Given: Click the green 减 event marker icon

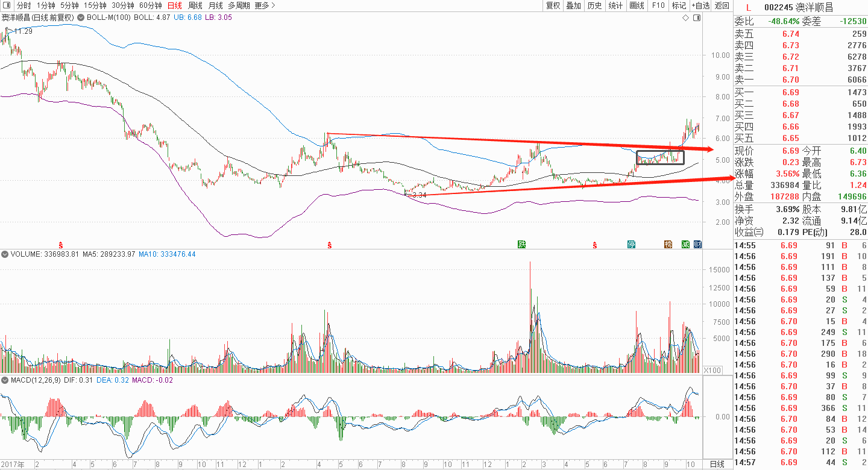Looking at the screenshot, I should 685,244.
